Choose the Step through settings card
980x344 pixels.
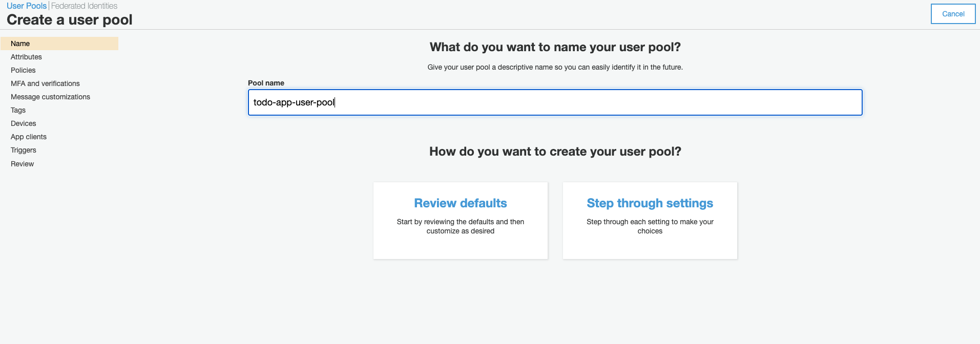coord(650,221)
